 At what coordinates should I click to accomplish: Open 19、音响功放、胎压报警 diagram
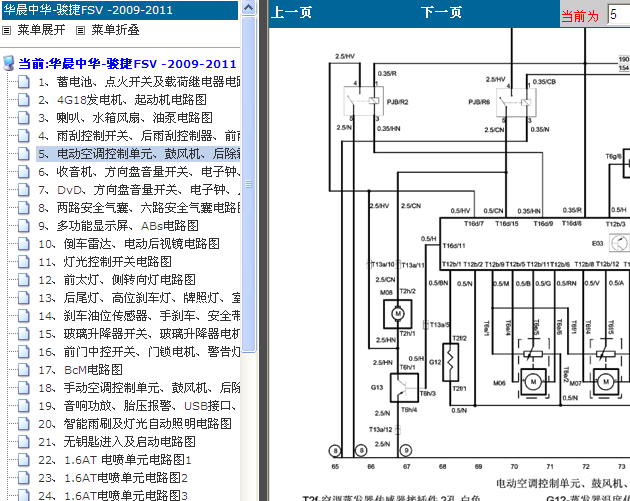[x=139, y=406]
